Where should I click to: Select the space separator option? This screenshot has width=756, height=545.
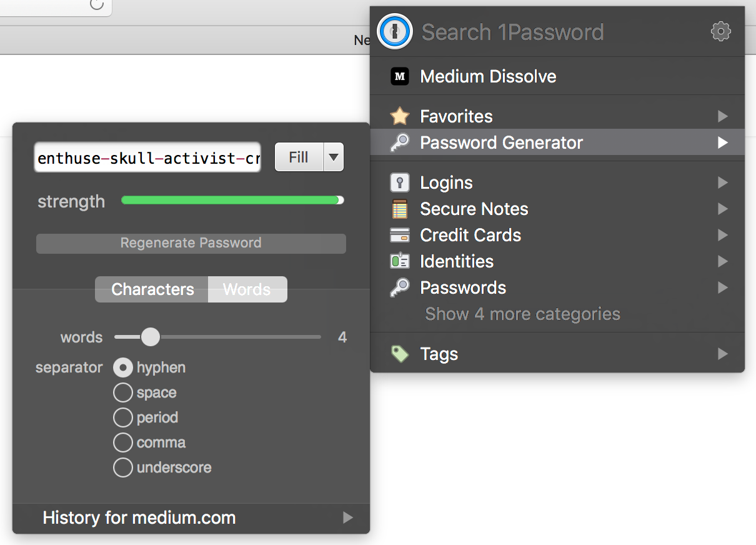(123, 392)
